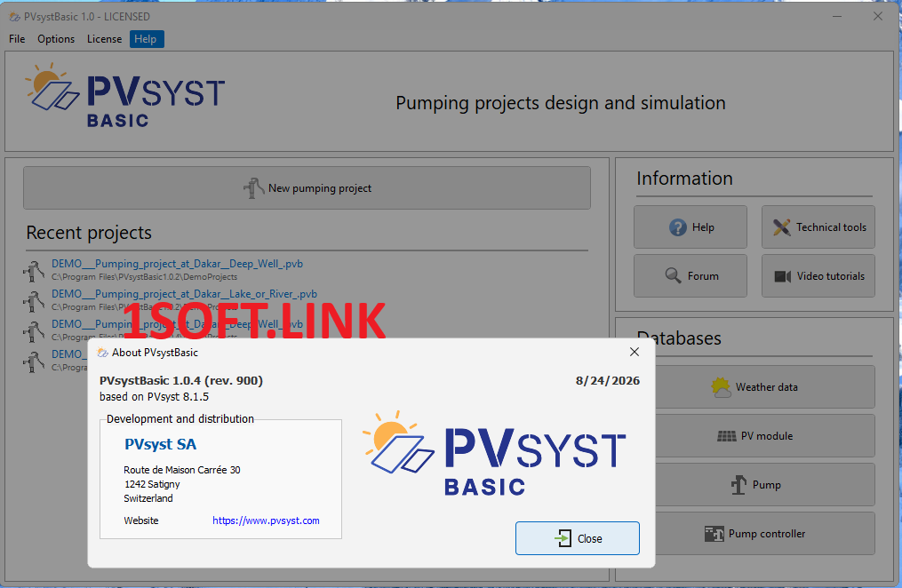Click pump icon beside Deep_Well_.pvb project
Image resolution: width=902 pixels, height=588 pixels.
coord(34,271)
